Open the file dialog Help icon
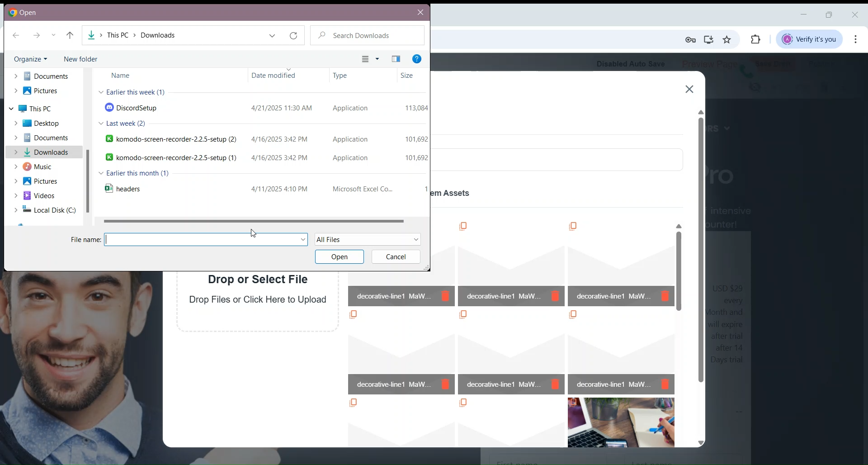 tap(417, 59)
